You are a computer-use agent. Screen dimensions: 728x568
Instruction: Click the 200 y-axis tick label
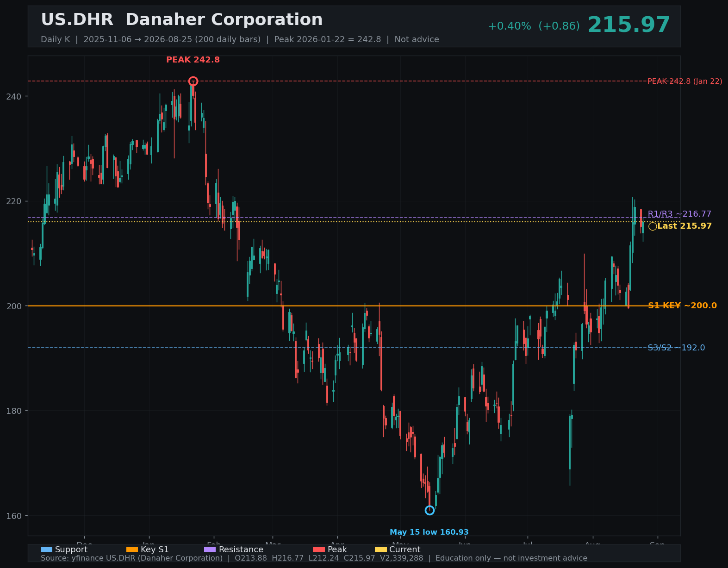pos(14,306)
